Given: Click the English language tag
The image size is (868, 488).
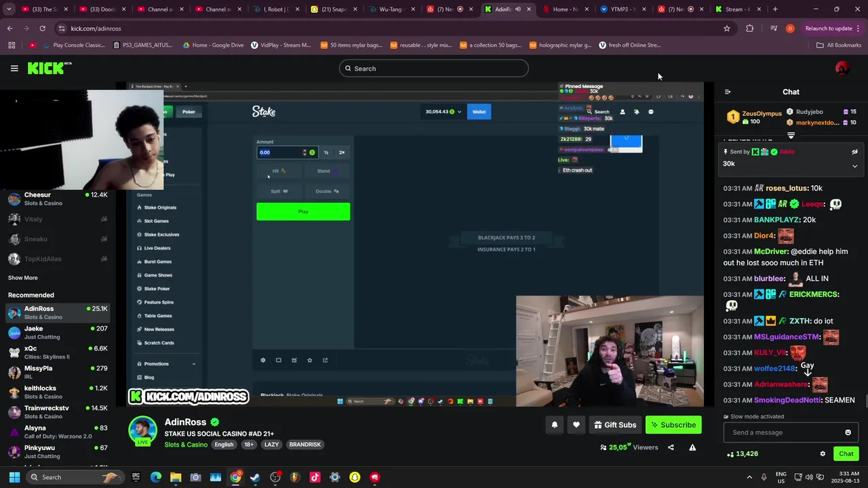Looking at the screenshot, I should click(224, 445).
